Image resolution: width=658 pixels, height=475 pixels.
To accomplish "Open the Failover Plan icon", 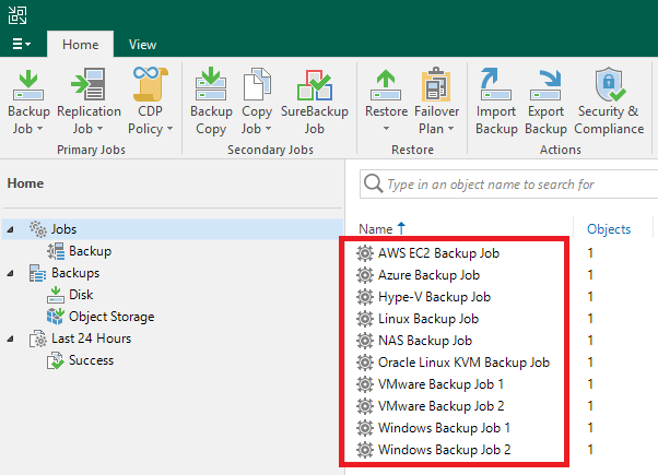I will (436, 84).
